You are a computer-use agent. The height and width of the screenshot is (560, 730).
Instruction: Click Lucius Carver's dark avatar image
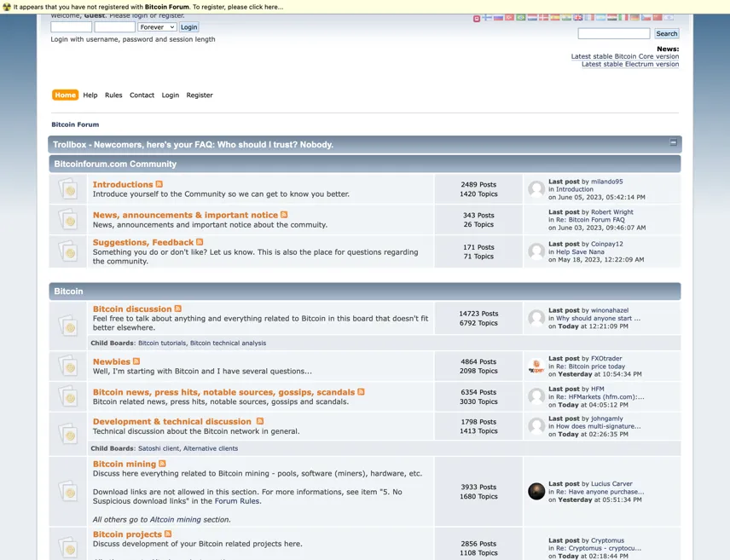click(x=536, y=491)
